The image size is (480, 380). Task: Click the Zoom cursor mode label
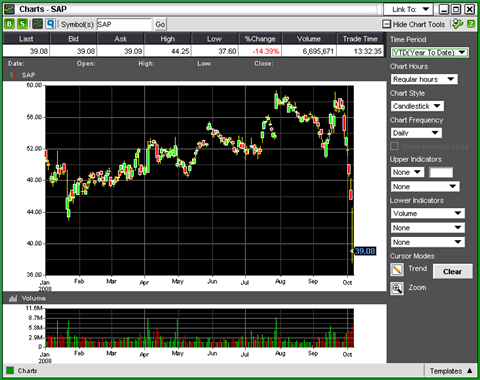[417, 288]
